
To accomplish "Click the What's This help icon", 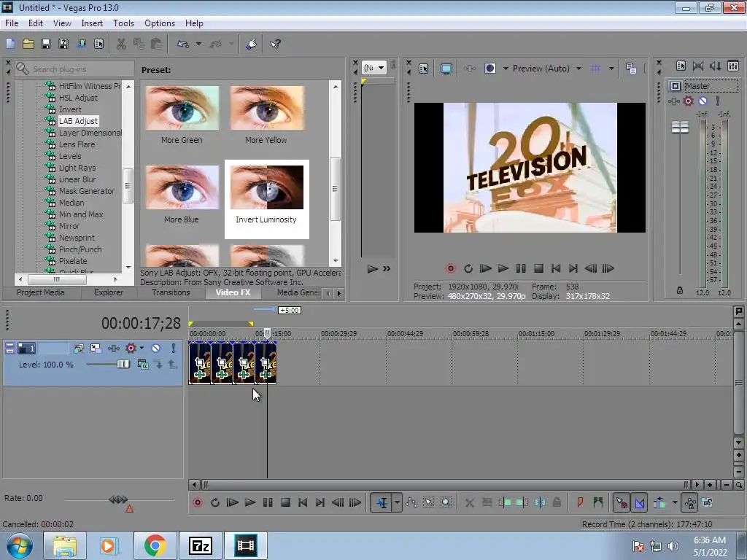I will (x=275, y=44).
